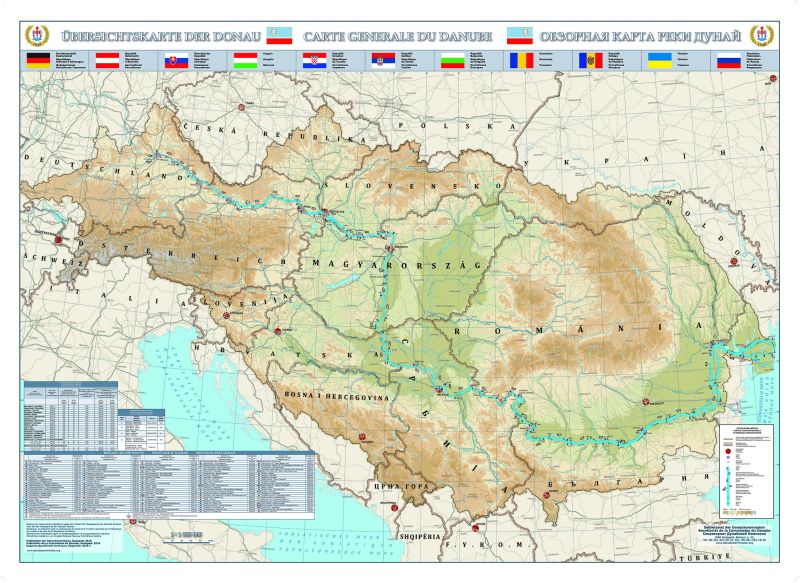Click the Russian flag icon

729,61
